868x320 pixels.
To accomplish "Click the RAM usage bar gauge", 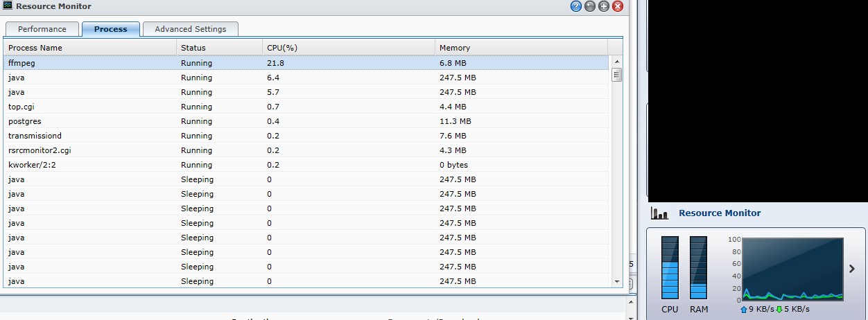I will pos(698,267).
